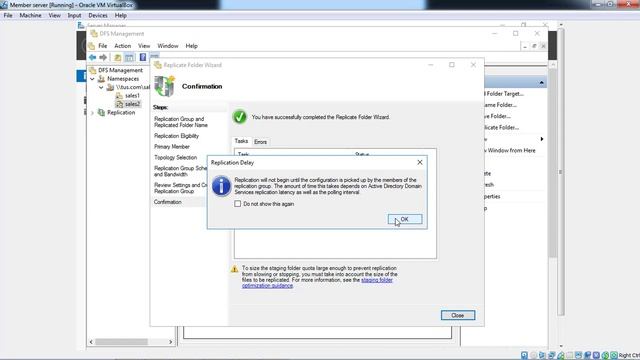Toggle the Show/Hide Console Tree toolbar icon
640x360 pixels.
(129, 58)
